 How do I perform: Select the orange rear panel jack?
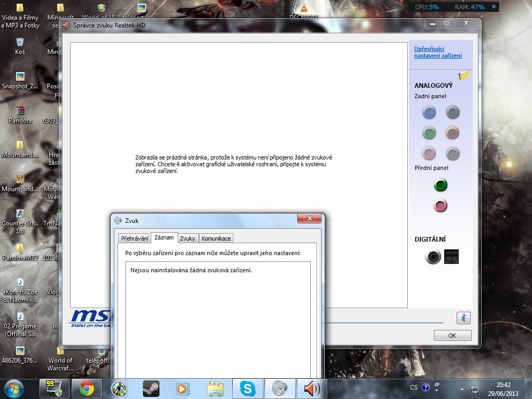pyautogui.click(x=453, y=132)
